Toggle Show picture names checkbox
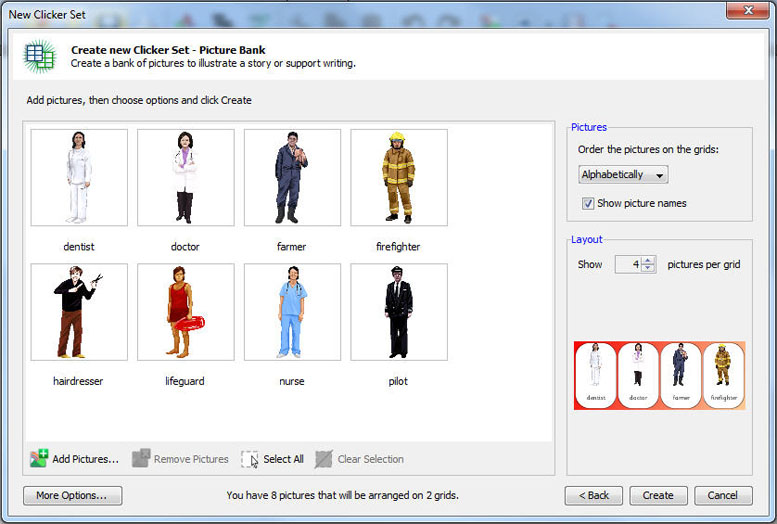Viewport: 777px width, 524px height. coord(588,203)
